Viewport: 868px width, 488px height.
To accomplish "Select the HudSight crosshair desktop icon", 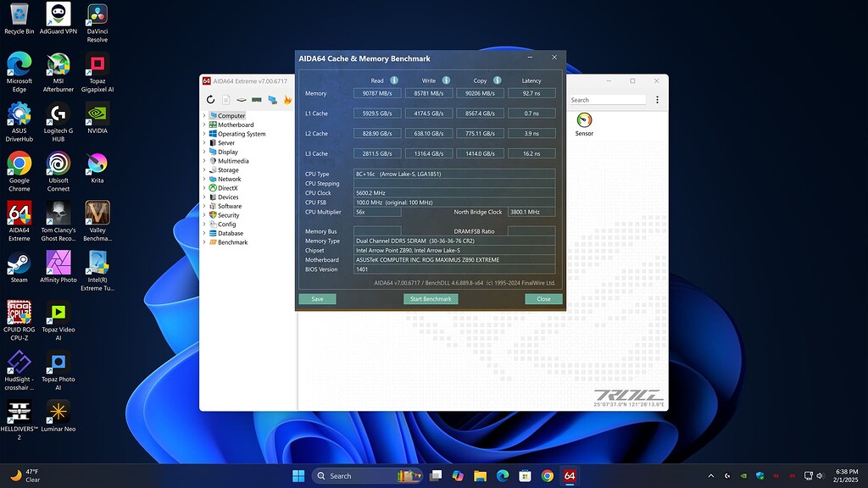I will coord(19,370).
